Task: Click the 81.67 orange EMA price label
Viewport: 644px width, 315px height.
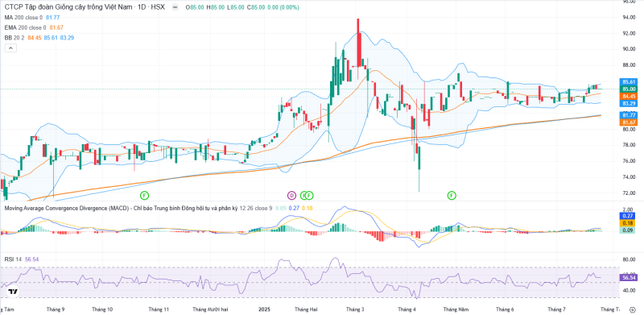Action: tap(629, 122)
